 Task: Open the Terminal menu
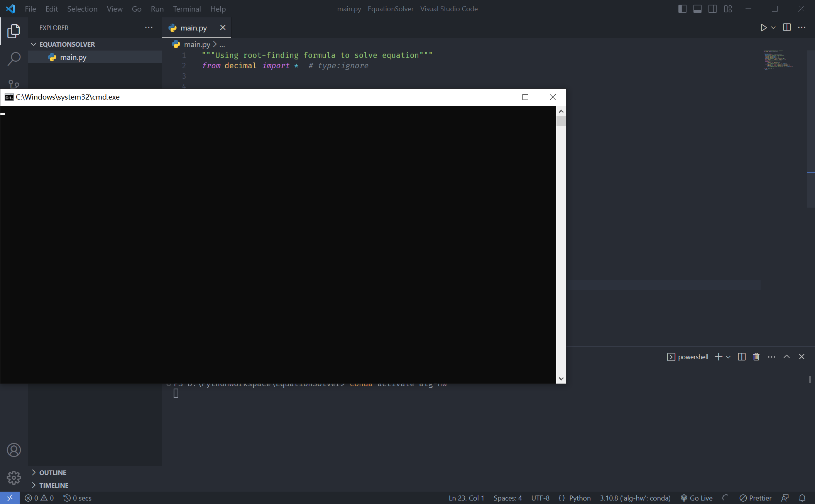[x=187, y=9]
